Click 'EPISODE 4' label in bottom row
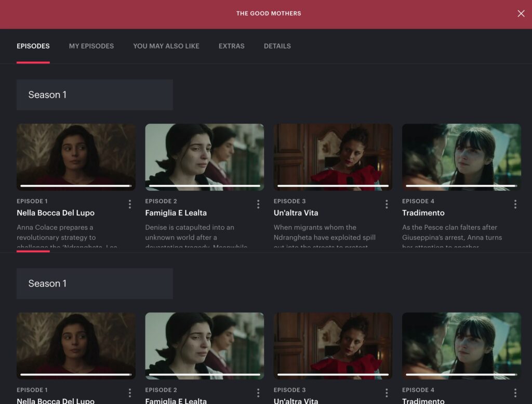This screenshot has height=404, width=532. point(418,390)
